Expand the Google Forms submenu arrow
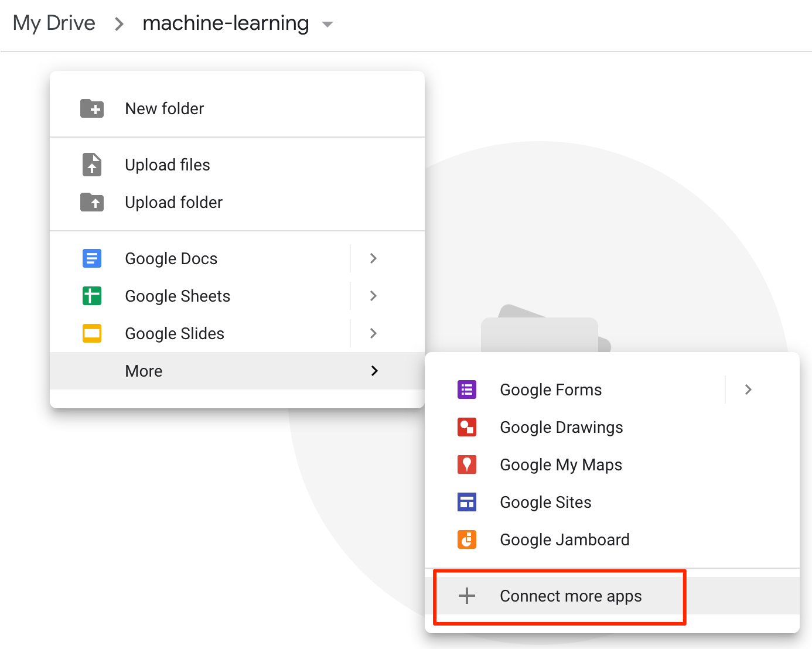 pyautogui.click(x=748, y=390)
